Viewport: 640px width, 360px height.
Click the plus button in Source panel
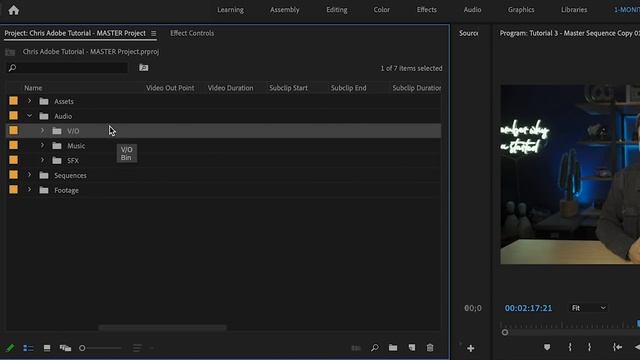[471, 348]
